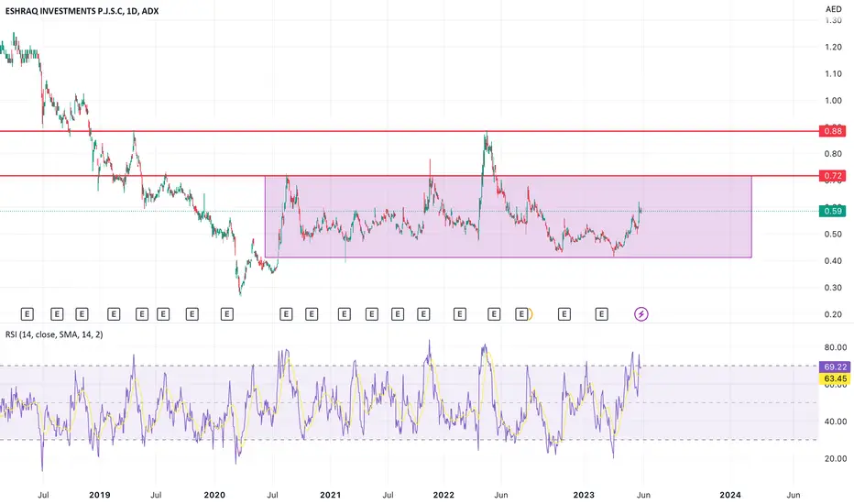Click the 2019 time axis label

[99, 495]
